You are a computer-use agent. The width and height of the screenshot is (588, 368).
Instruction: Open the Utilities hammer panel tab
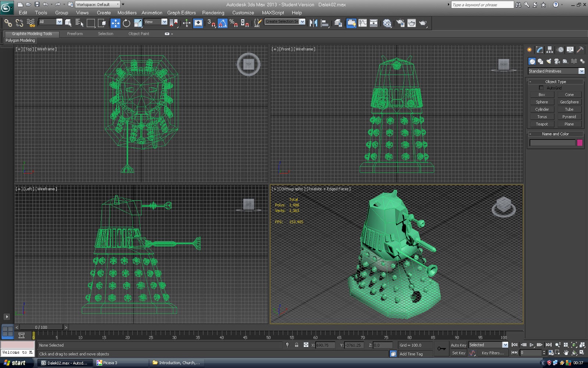[x=580, y=50]
